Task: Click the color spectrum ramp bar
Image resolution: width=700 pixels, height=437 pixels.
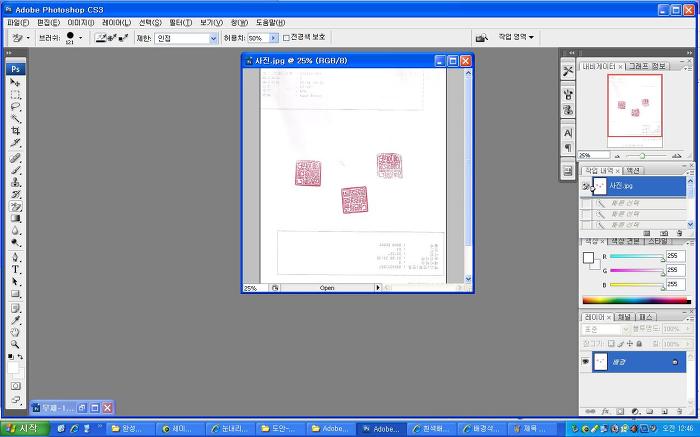Action: [636, 300]
